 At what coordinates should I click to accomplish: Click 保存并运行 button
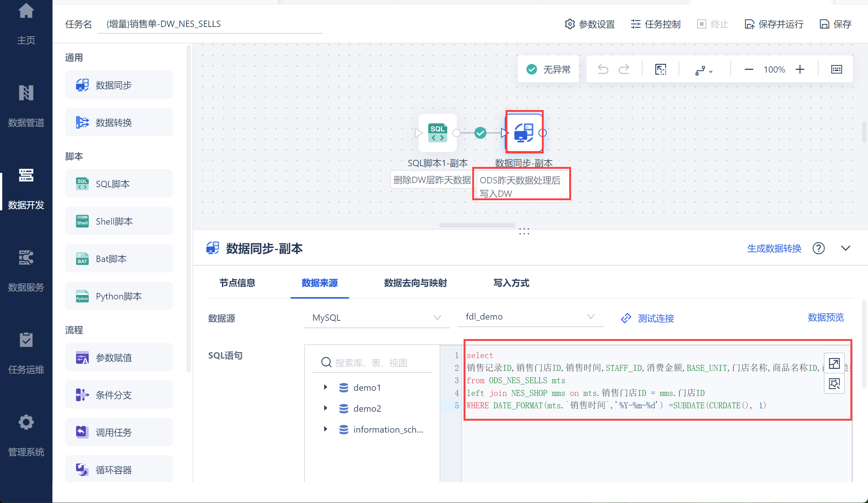tap(774, 24)
